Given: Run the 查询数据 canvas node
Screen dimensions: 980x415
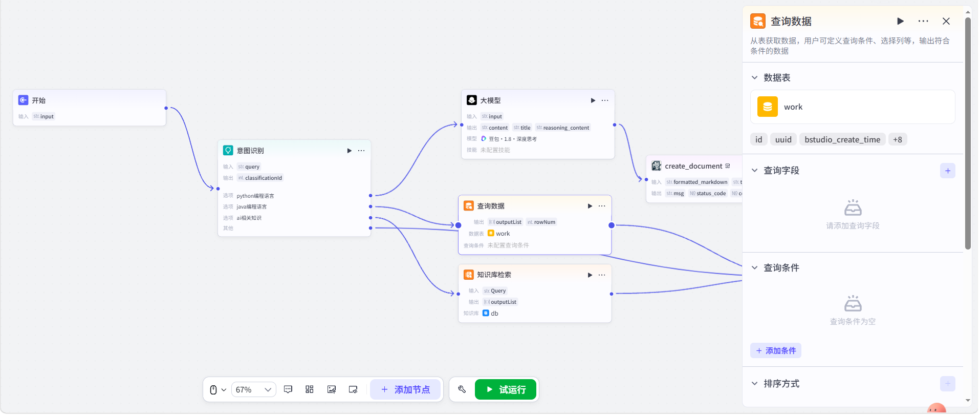Looking at the screenshot, I should pos(590,206).
